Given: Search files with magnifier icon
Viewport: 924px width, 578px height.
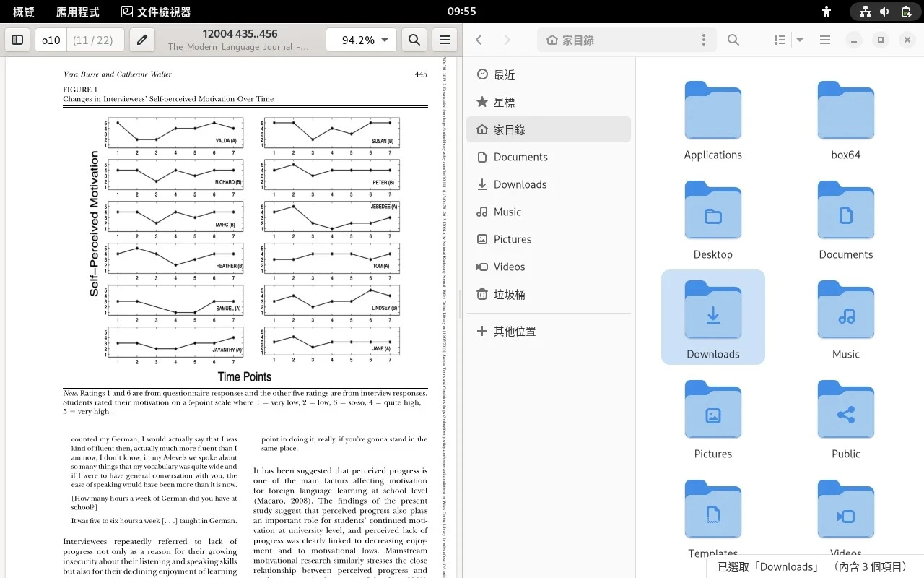Looking at the screenshot, I should [x=733, y=40].
